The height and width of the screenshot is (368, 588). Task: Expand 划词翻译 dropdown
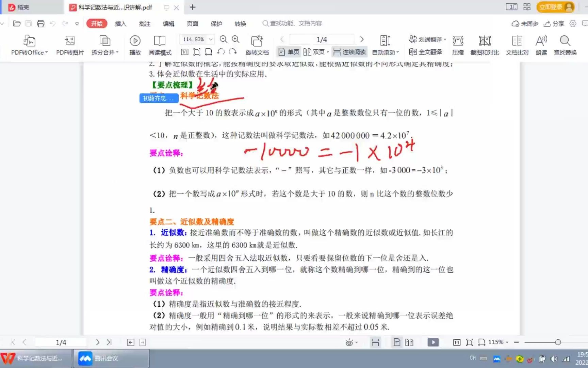pyautogui.click(x=445, y=40)
